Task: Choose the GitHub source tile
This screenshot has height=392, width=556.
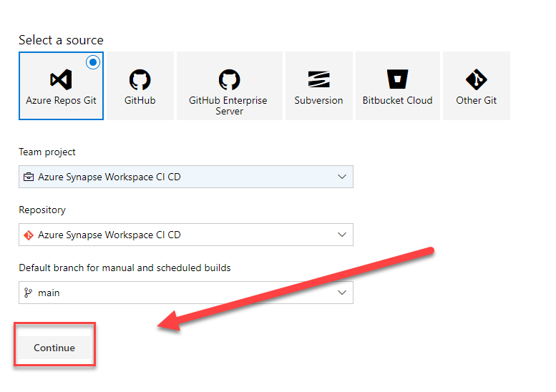Action: click(x=140, y=86)
